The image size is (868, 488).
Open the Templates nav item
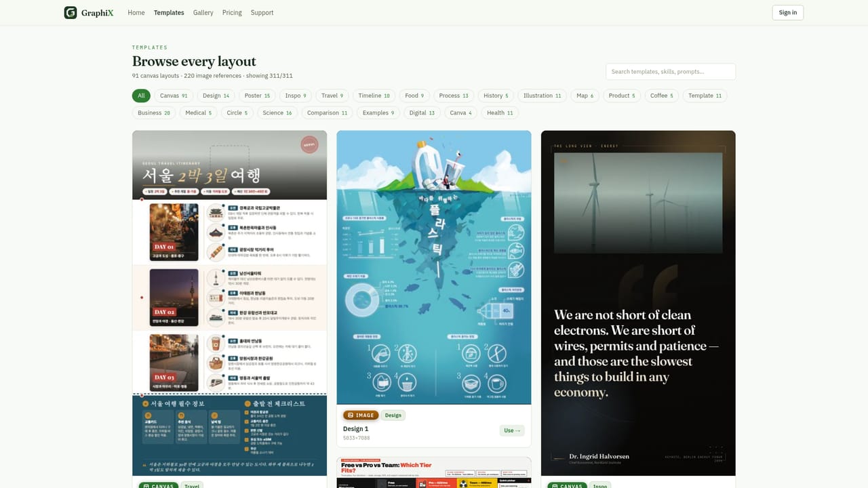(x=169, y=12)
